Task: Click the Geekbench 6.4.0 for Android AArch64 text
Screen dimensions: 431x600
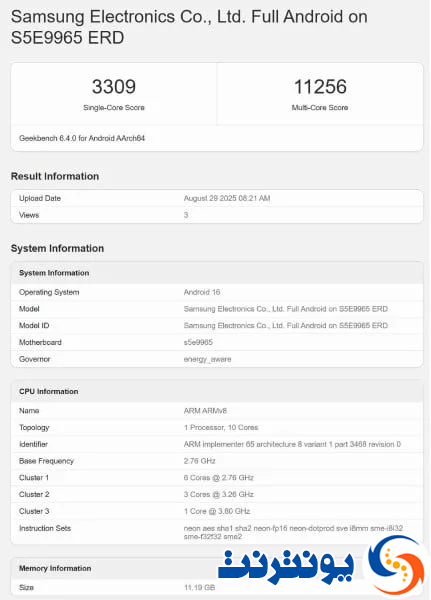Action: 82,138
